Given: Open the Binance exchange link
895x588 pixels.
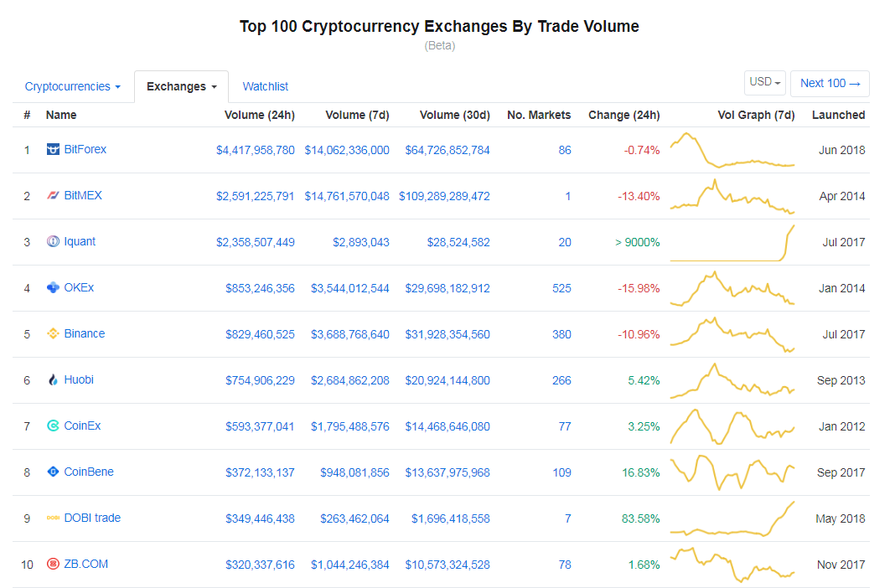Looking at the screenshot, I should pyautogui.click(x=85, y=333).
